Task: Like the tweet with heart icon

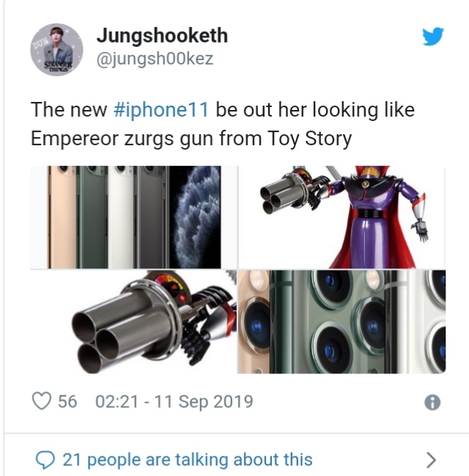Action: tap(42, 401)
